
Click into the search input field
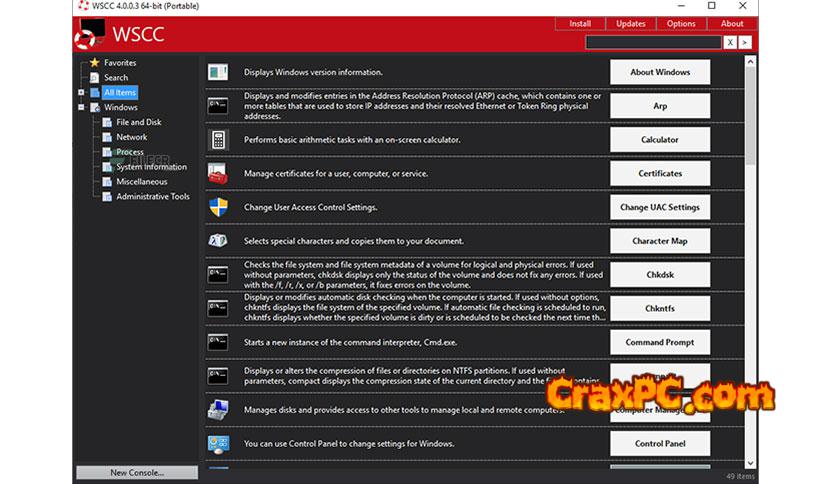(654, 42)
